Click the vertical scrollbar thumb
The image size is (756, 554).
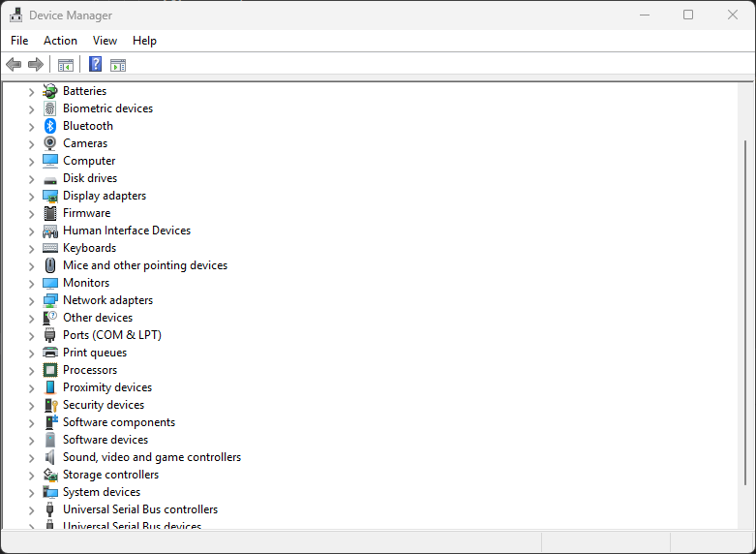(x=746, y=311)
